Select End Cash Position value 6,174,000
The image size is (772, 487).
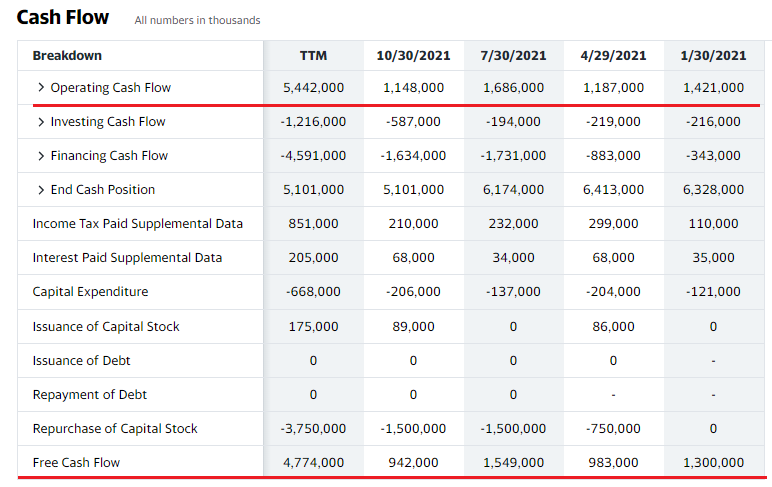[513, 190]
